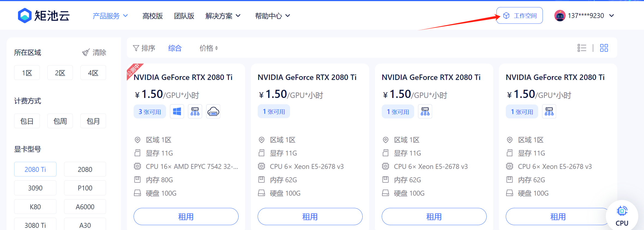Screen dimensions: 644x230
Task: Click 租用 on the second GPU card
Action: point(310,216)
